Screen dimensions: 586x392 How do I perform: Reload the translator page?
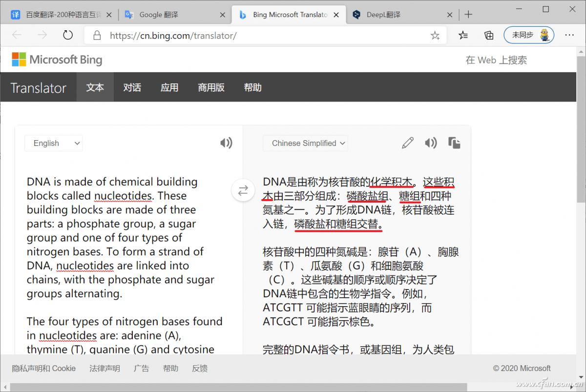pos(68,35)
